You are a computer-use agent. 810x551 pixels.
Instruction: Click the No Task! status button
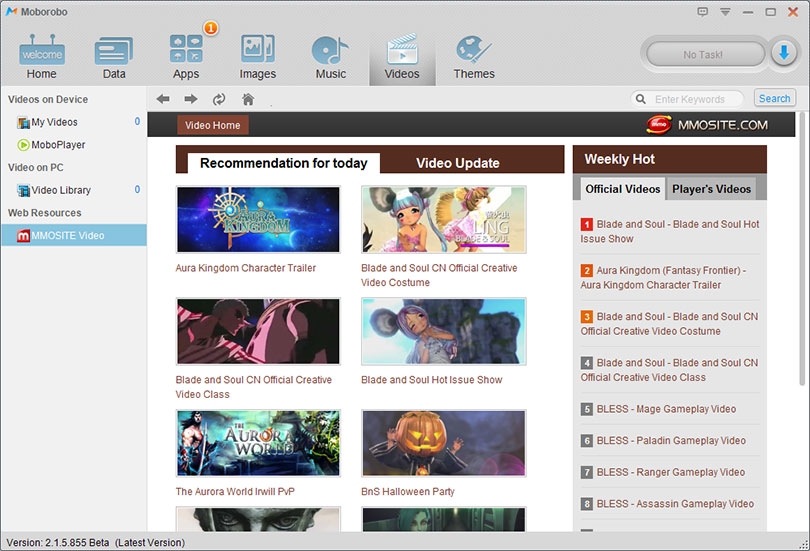705,54
